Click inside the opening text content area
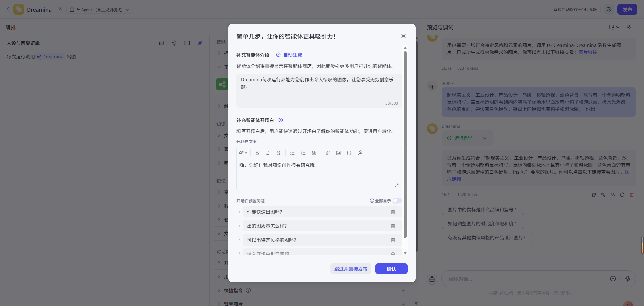644x306 pixels. pos(319,175)
